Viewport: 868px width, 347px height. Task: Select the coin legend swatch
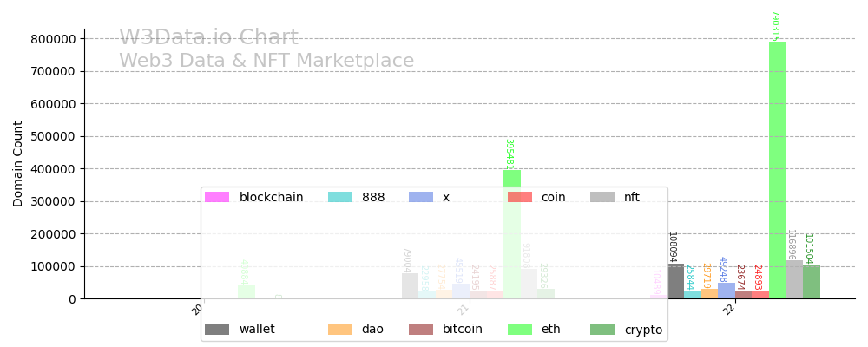pyautogui.click(x=520, y=198)
